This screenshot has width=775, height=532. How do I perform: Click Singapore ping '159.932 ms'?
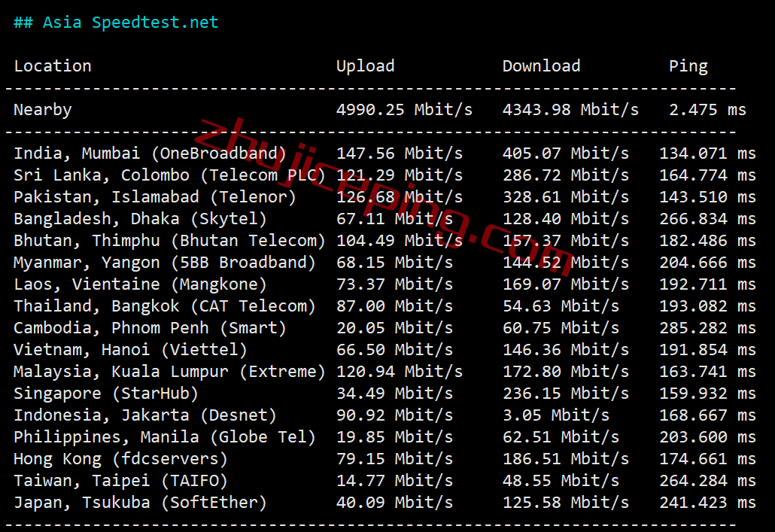coord(707,393)
